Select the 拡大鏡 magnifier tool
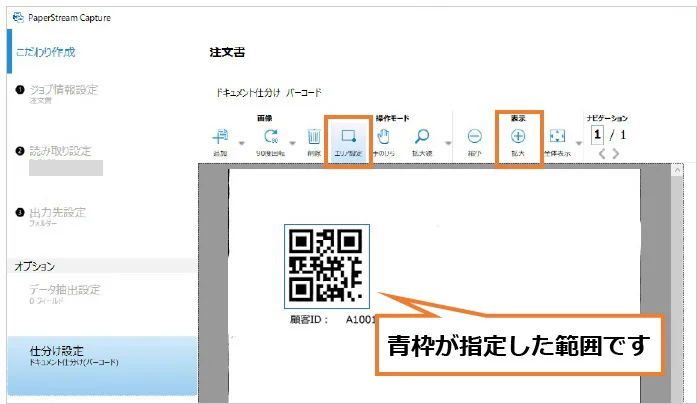 click(422, 136)
